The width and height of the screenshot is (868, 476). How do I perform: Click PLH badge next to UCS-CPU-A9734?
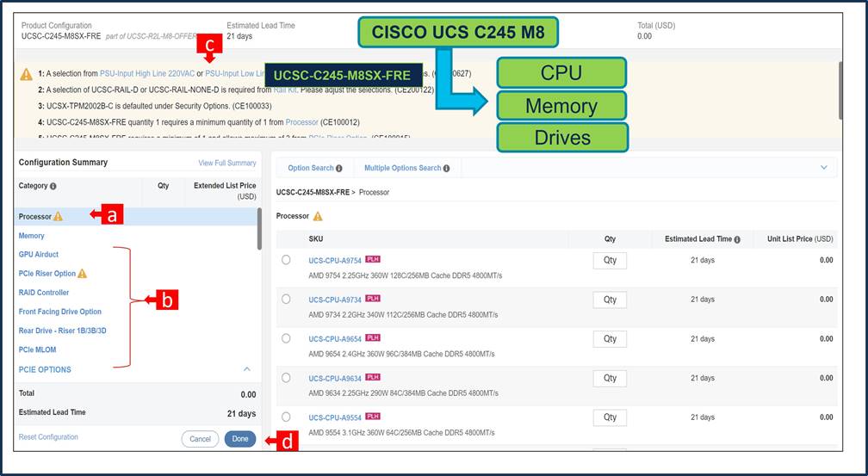373,299
